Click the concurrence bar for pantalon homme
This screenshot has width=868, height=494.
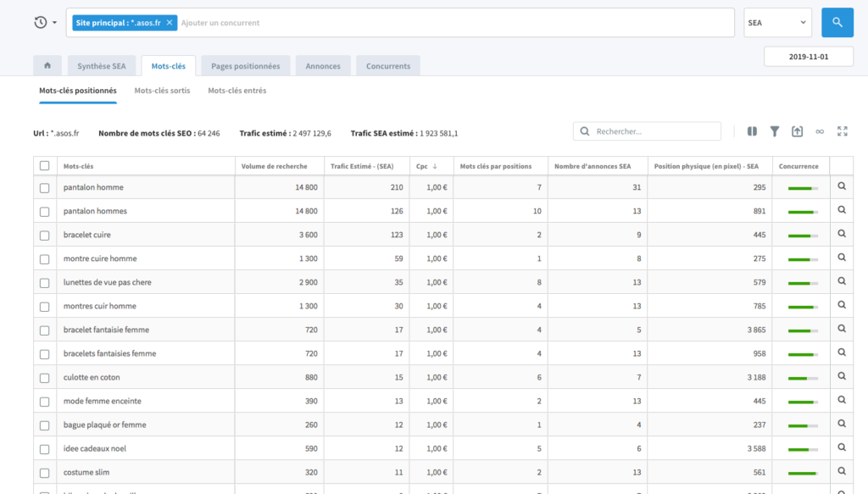[803, 189]
